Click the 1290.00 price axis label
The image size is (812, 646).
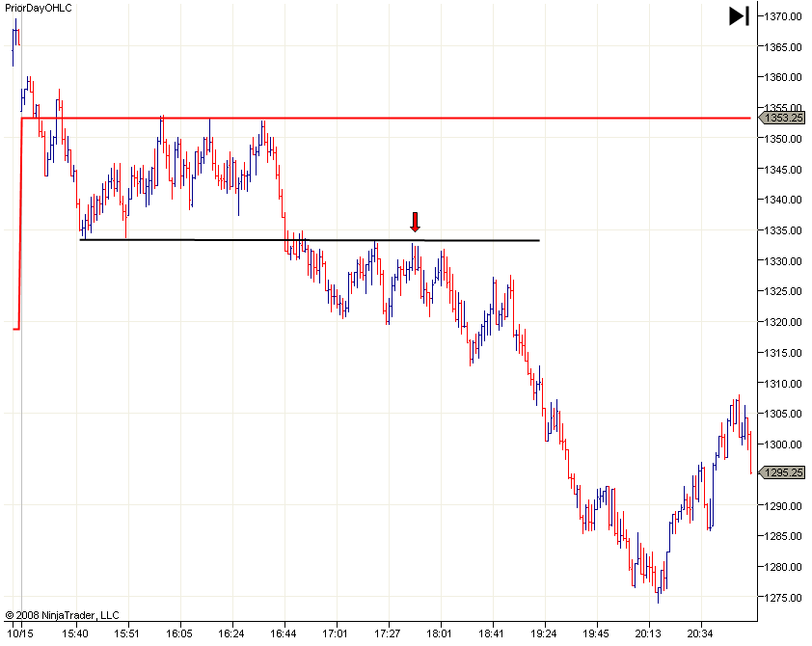pos(782,506)
